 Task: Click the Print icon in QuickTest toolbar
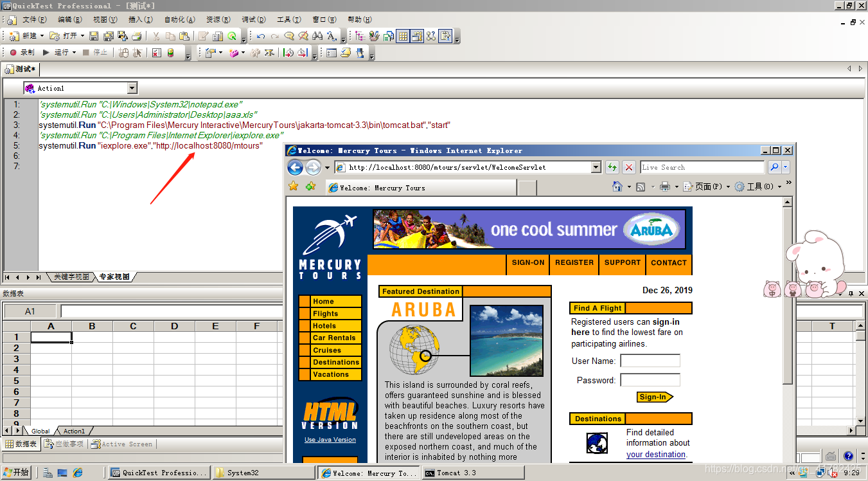(x=136, y=37)
